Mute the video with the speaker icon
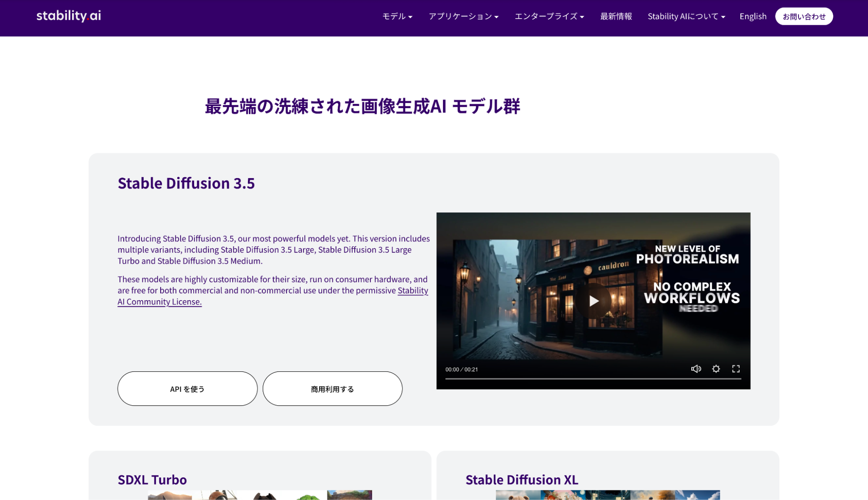868x500 pixels. coord(696,369)
